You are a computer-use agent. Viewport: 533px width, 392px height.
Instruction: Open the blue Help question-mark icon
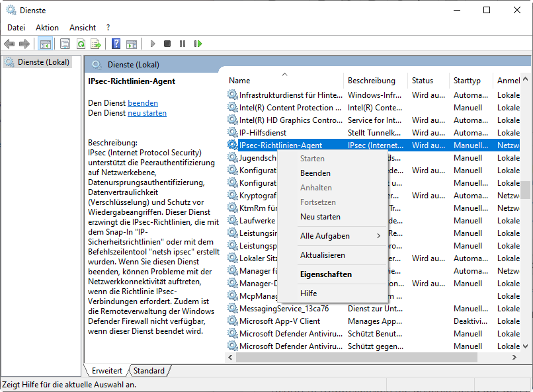coord(116,44)
